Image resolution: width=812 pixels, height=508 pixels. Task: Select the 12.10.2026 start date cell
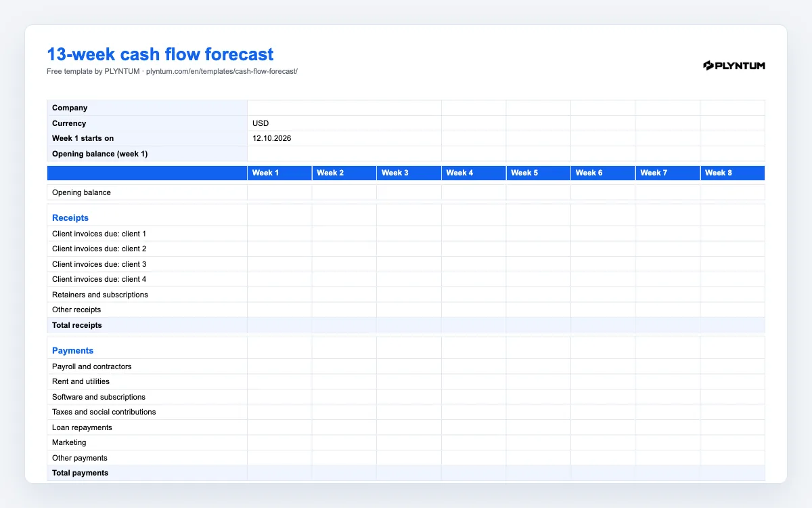coord(344,138)
